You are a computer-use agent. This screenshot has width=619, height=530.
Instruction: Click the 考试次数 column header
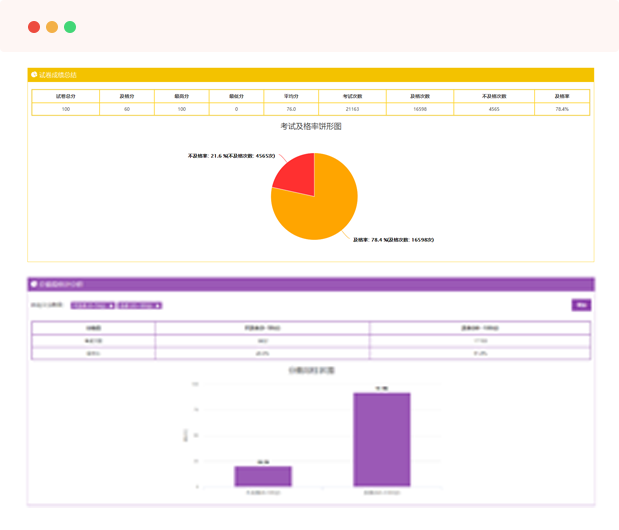(352, 96)
